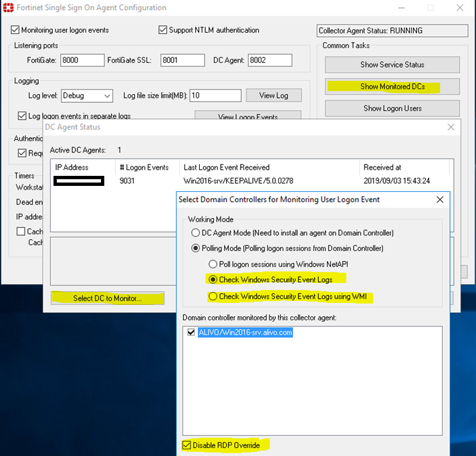Click the DC Agent port field
The width and height of the screenshot is (476, 456).
270,60
